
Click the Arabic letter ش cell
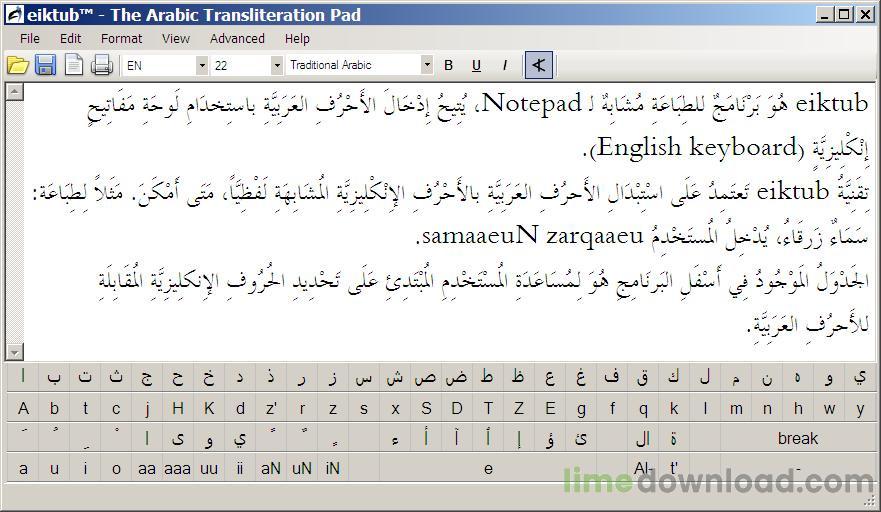pos(395,377)
